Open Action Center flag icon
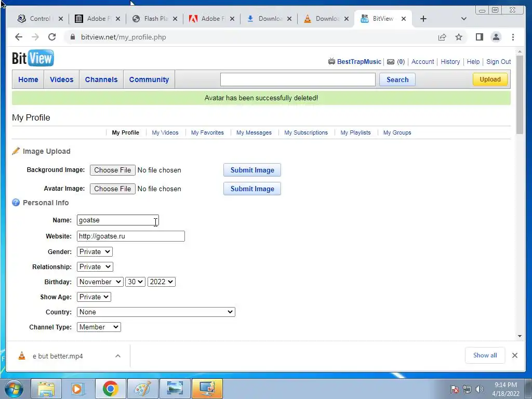The image size is (532, 399). pyautogui.click(x=455, y=389)
